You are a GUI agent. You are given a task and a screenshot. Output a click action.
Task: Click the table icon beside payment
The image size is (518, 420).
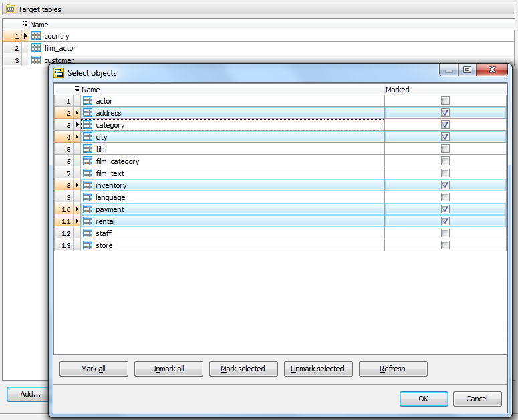click(x=88, y=209)
